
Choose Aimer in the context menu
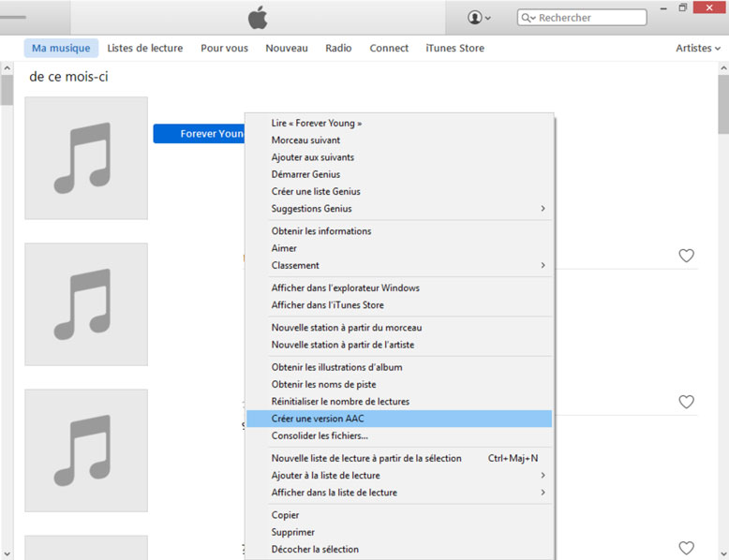pos(399,248)
